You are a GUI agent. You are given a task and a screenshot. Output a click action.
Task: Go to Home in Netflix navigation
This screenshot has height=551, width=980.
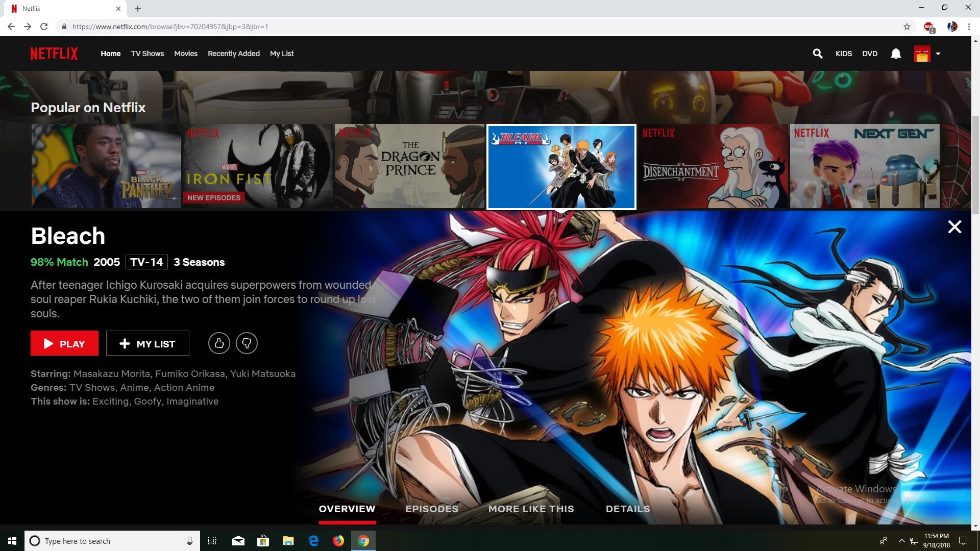tap(110, 54)
